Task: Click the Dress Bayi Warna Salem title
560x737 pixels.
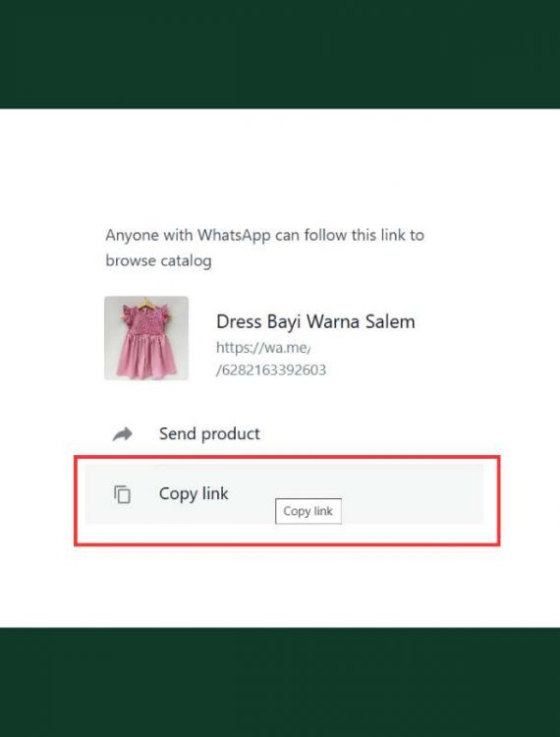Action: tap(315, 322)
